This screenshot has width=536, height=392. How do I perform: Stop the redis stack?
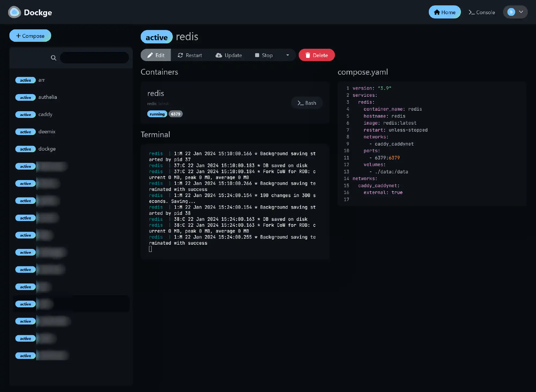[x=264, y=55]
